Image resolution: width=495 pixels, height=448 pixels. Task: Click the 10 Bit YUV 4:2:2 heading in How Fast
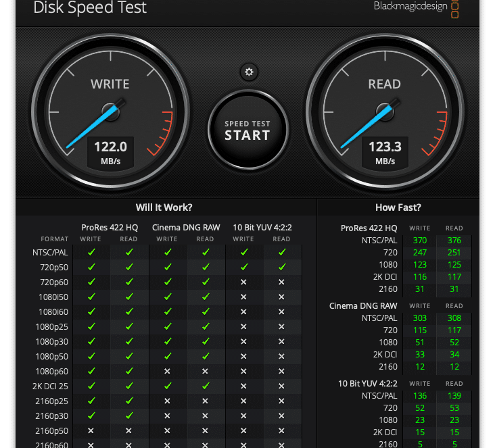(368, 384)
